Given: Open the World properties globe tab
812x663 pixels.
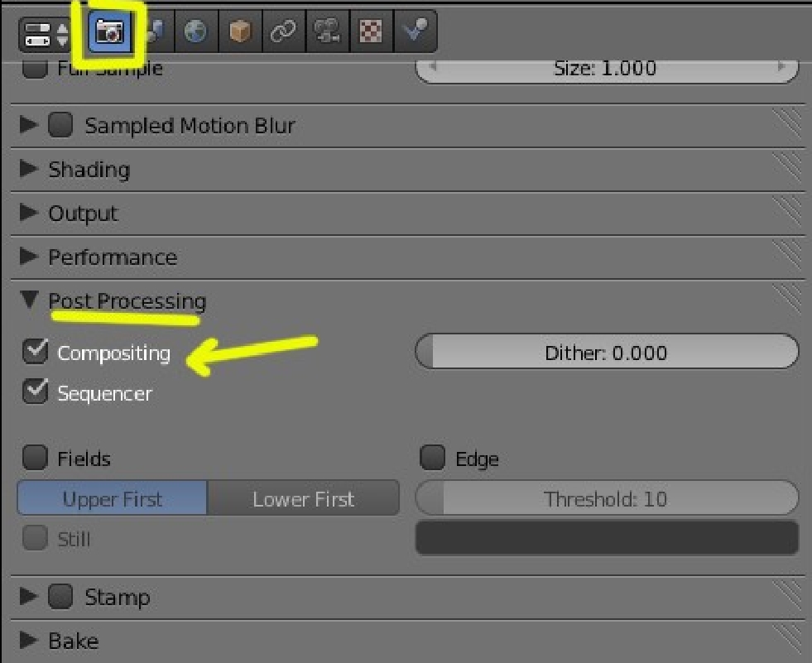Looking at the screenshot, I should click(x=195, y=32).
